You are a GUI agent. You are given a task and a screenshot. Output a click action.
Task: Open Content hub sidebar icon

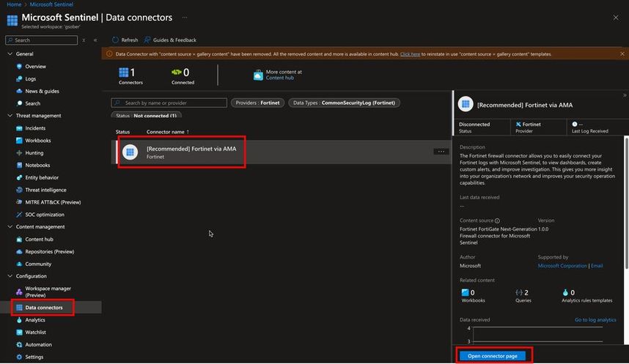(19, 239)
